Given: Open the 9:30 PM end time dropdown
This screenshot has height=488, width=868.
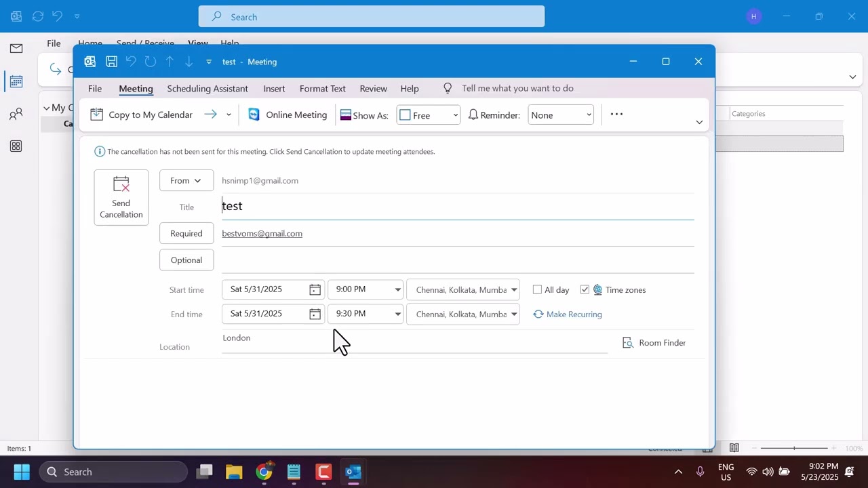Looking at the screenshot, I should (x=398, y=314).
